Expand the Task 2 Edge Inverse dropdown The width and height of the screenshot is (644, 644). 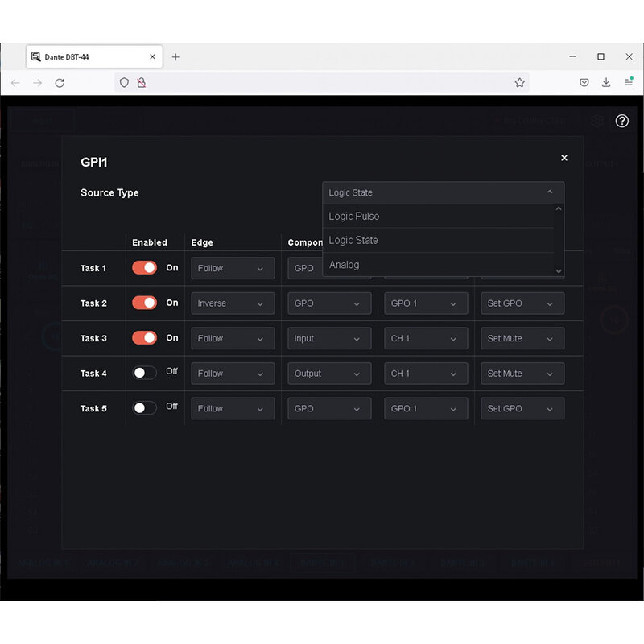pyautogui.click(x=233, y=303)
